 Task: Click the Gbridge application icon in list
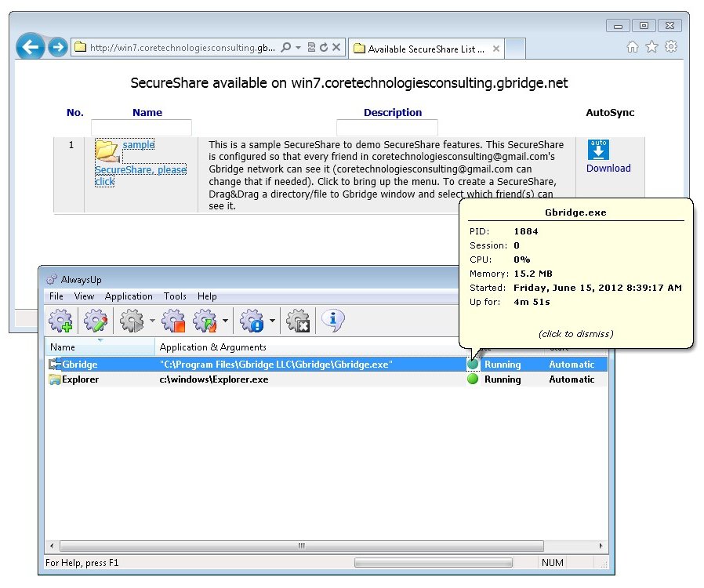coord(55,365)
